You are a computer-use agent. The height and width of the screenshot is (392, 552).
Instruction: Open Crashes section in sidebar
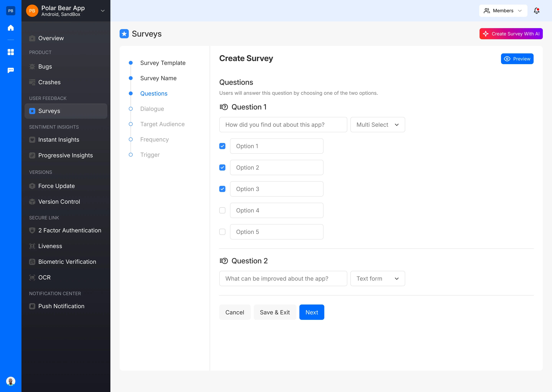[x=49, y=82]
